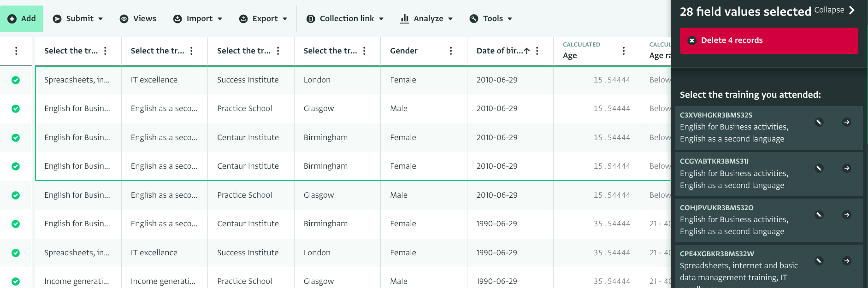Click the Delete 4 records button
The width and height of the screenshot is (868, 288).
pyautogui.click(x=768, y=41)
